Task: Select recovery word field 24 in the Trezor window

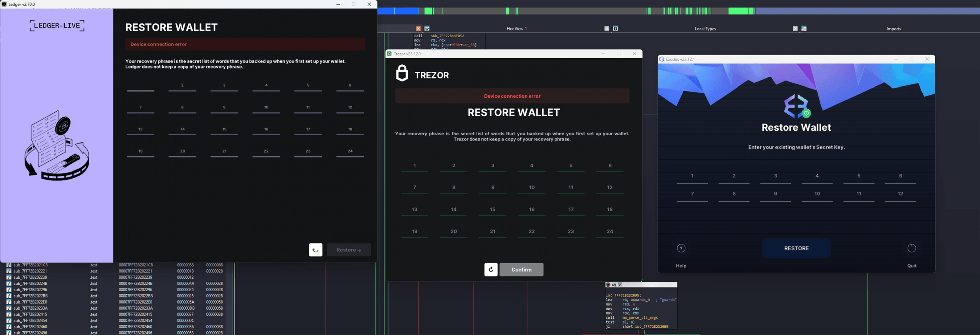Action: point(610,233)
